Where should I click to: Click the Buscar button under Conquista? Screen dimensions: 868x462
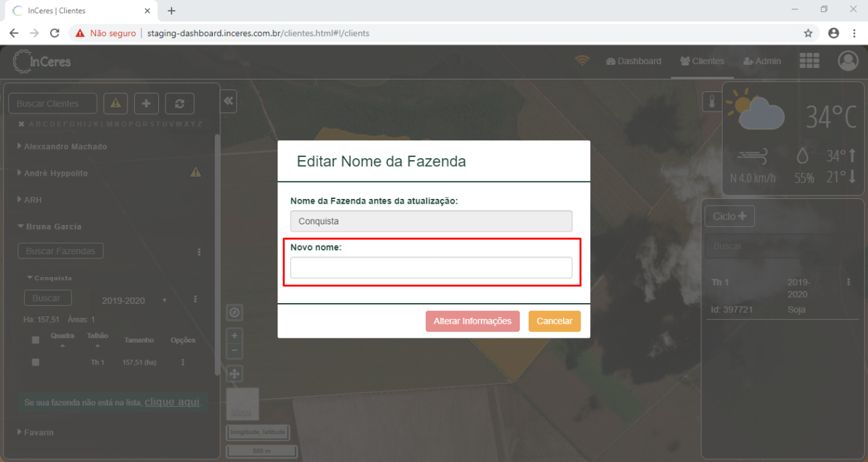click(x=47, y=298)
